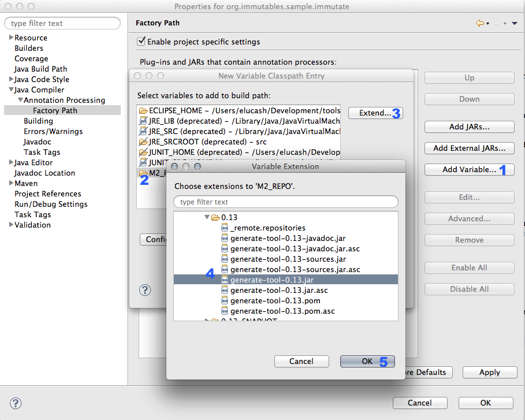Select Run/Debug Settings item
Image resolution: width=525 pixels, height=420 pixels.
(x=51, y=203)
